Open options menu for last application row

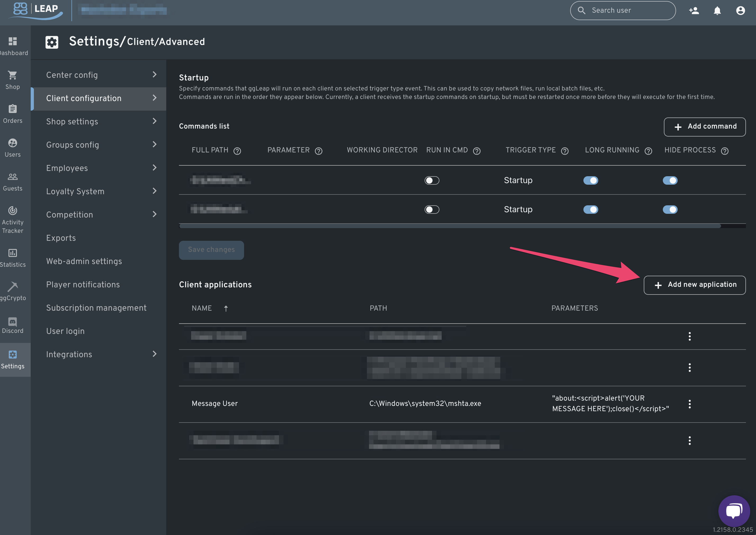pos(690,441)
